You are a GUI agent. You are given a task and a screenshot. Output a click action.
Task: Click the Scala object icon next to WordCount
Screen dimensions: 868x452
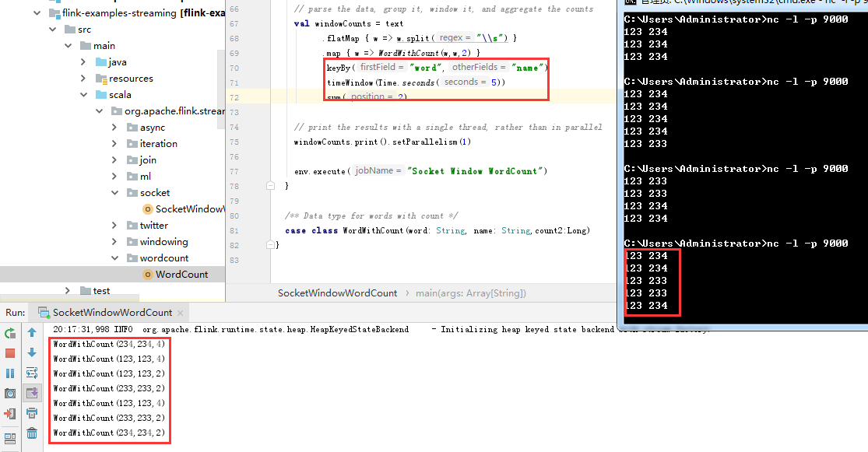coord(147,275)
